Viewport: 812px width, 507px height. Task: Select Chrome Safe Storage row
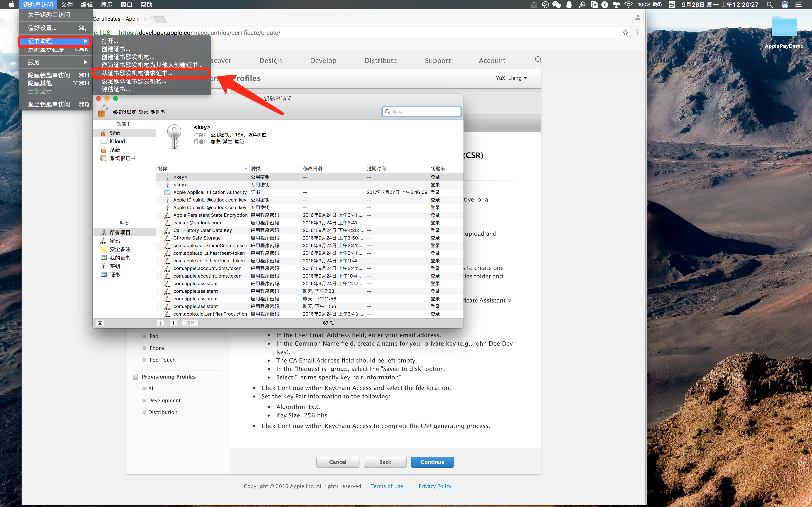(x=197, y=238)
